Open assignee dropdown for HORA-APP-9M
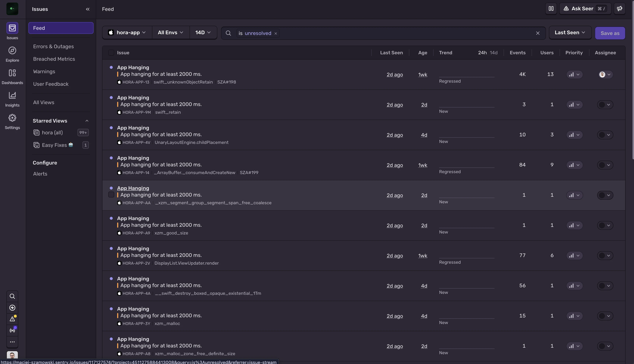 605,105
